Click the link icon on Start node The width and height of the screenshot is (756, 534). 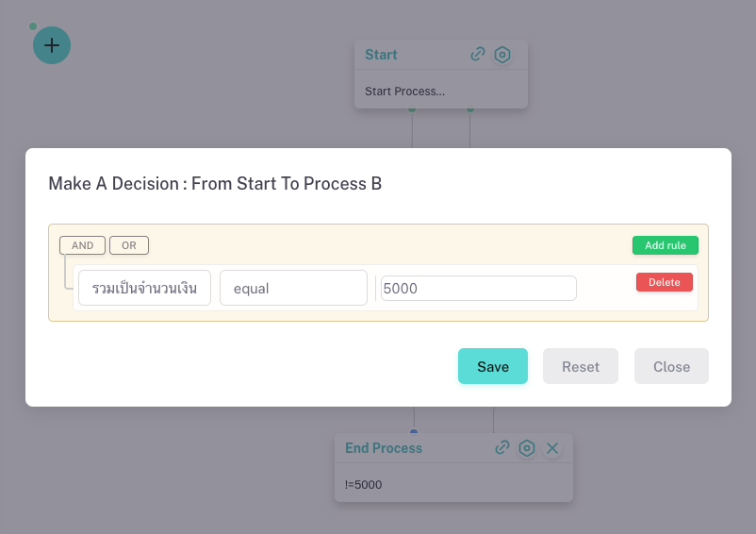pyautogui.click(x=478, y=55)
